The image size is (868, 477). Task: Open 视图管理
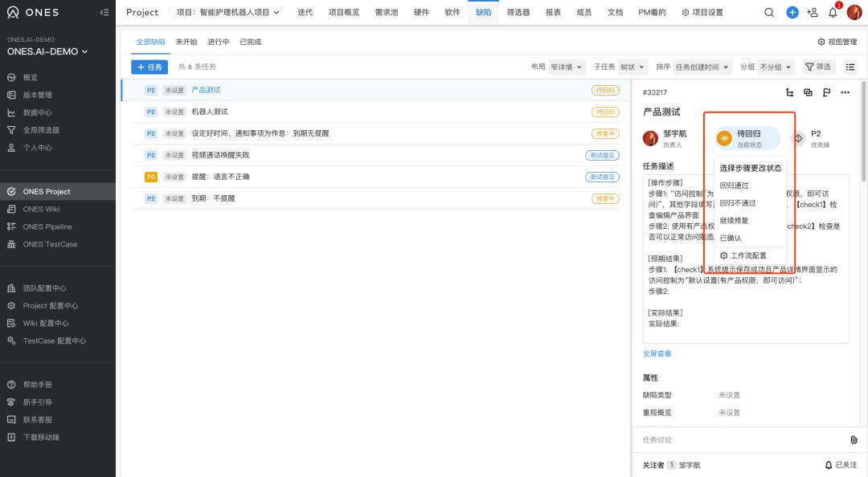(837, 42)
